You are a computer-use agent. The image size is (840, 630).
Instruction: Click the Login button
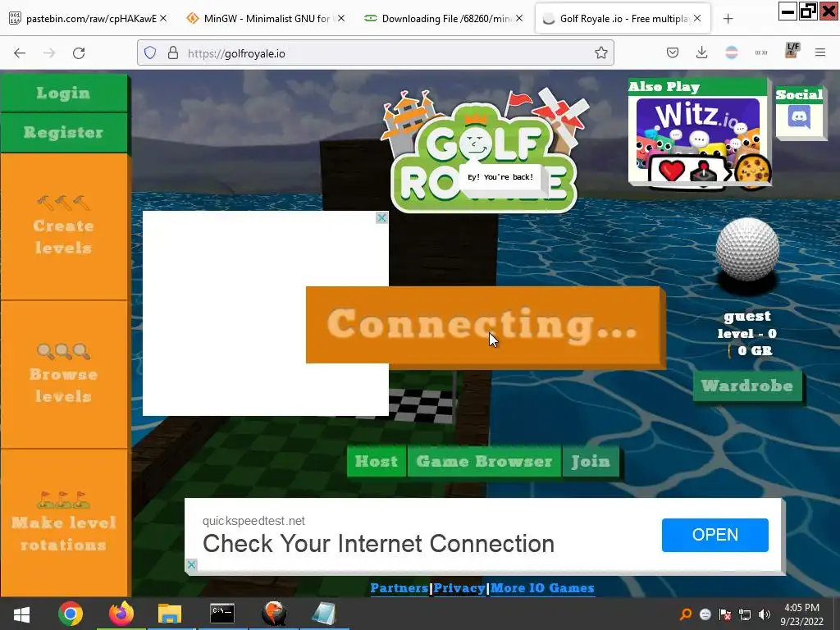(x=64, y=94)
